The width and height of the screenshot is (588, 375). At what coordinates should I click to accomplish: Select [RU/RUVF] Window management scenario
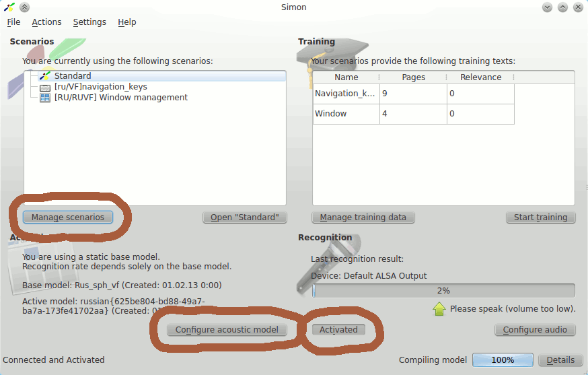120,98
